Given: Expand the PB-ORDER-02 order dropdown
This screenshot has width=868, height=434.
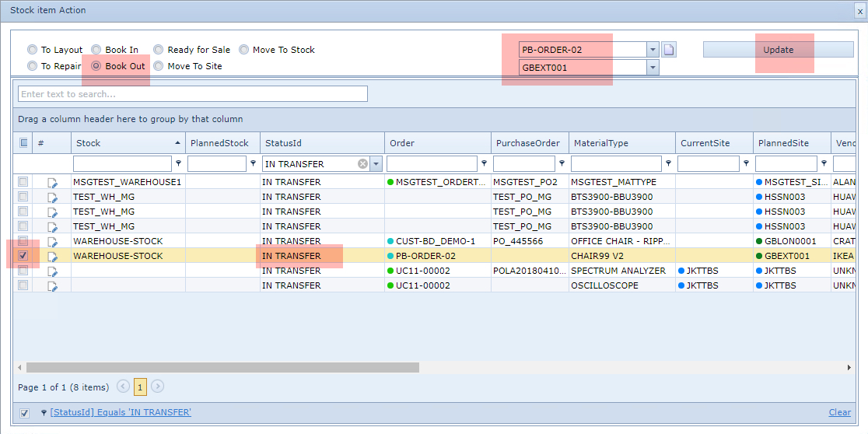Looking at the screenshot, I should (653, 50).
